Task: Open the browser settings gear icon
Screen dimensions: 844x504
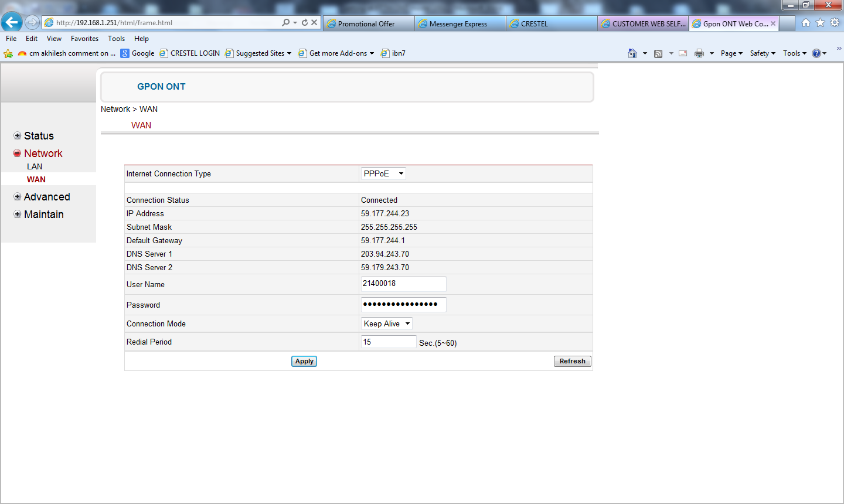Action: click(x=835, y=22)
